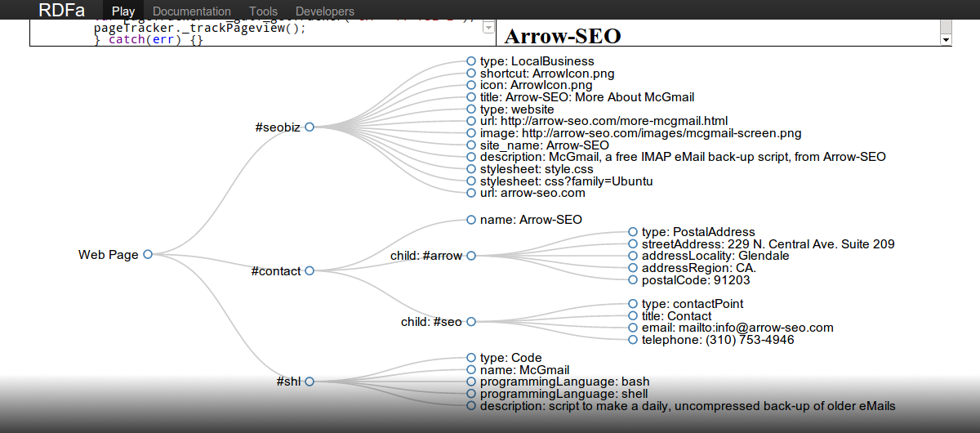This screenshot has height=433, width=980.
Task: Open the Tools menu item
Action: pos(263,11)
